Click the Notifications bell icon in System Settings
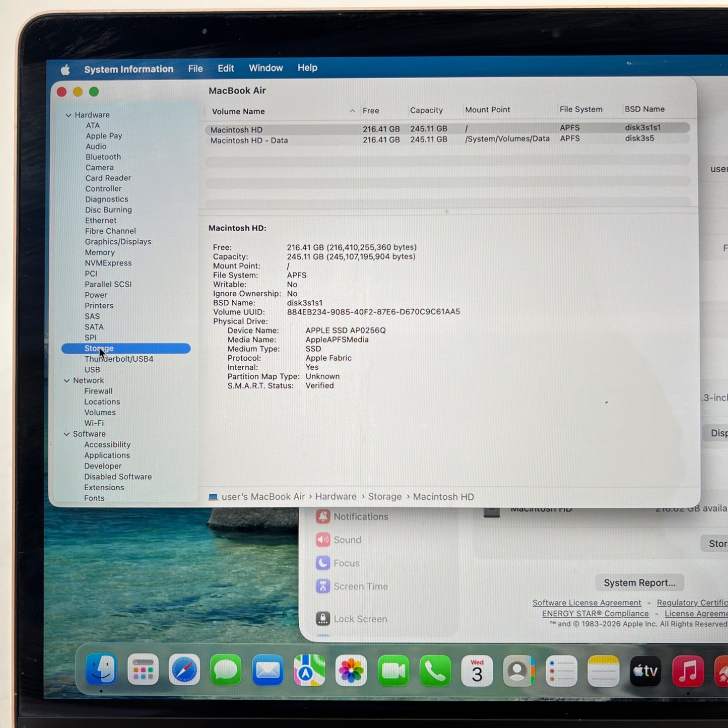This screenshot has height=728, width=728. tap(323, 516)
